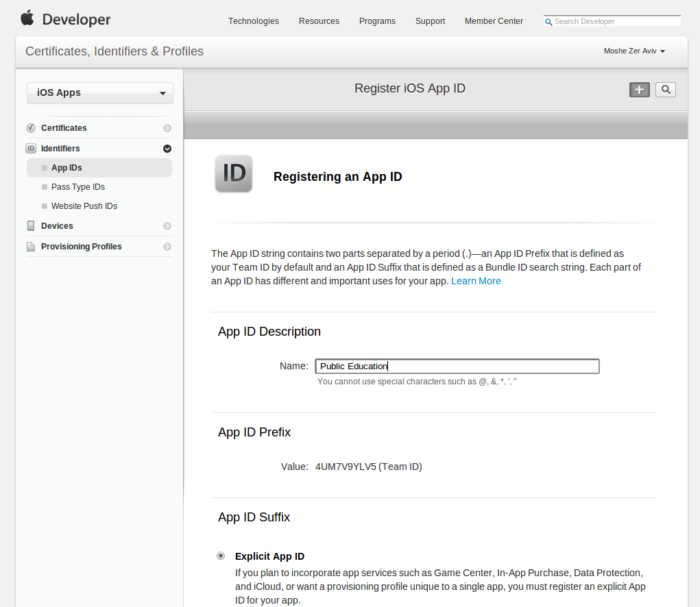Click the Certificates, Identifiers & Profiles heading
700x607 pixels.
[x=114, y=51]
